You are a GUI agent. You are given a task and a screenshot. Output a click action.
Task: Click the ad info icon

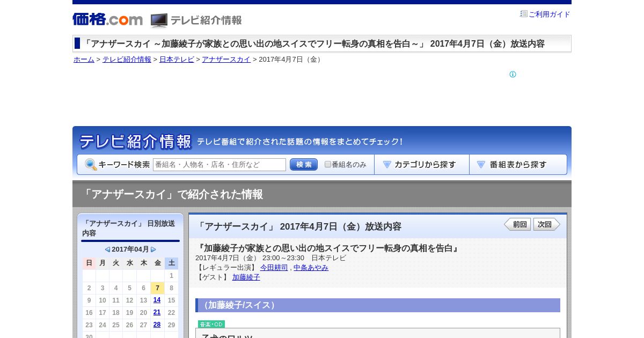(513, 75)
